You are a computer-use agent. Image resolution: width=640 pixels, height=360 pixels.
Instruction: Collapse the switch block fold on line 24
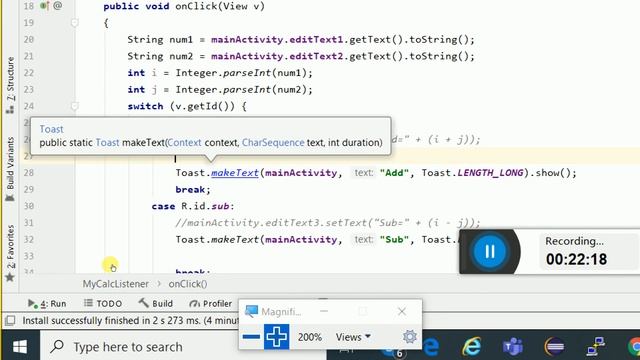pos(74,106)
